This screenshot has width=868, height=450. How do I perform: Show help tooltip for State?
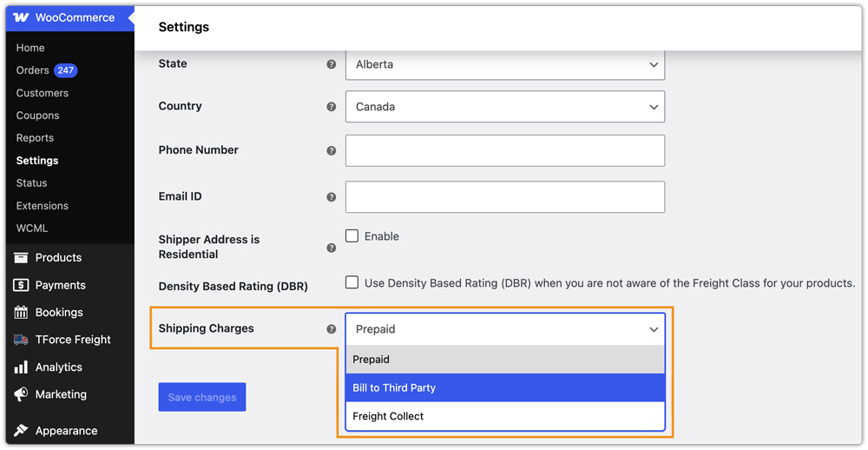[x=331, y=64]
